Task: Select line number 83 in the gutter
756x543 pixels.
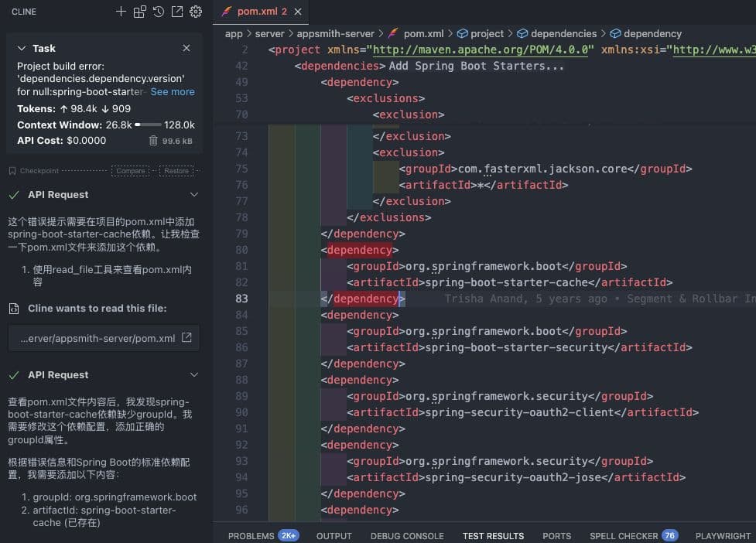Action: [x=242, y=299]
